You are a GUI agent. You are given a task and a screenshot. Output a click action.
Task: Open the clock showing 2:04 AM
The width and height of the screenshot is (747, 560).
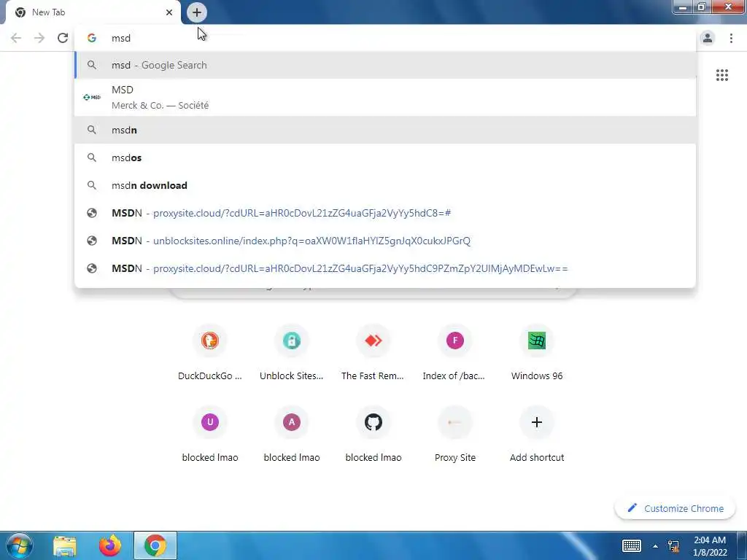[x=710, y=546]
